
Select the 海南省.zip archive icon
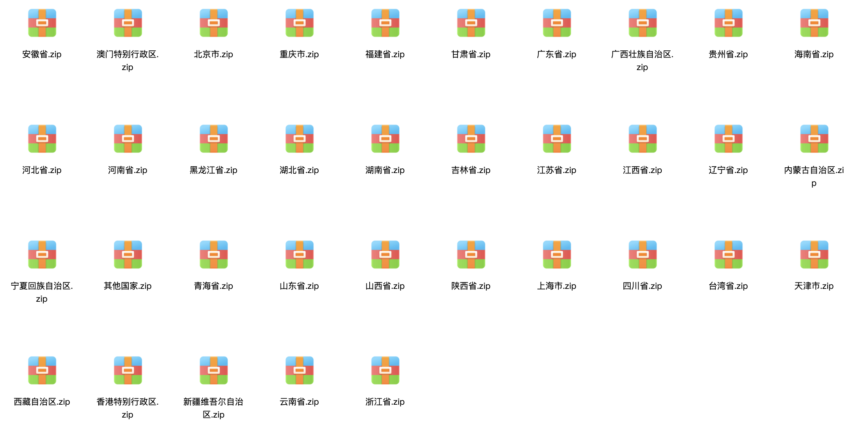point(814,23)
